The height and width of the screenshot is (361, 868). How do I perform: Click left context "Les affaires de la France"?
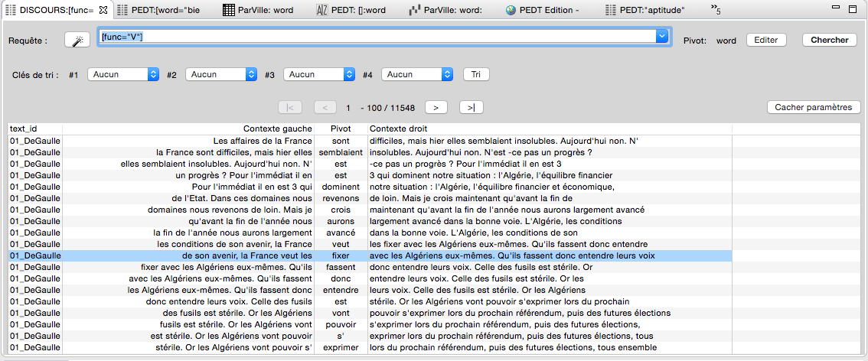[x=263, y=141]
